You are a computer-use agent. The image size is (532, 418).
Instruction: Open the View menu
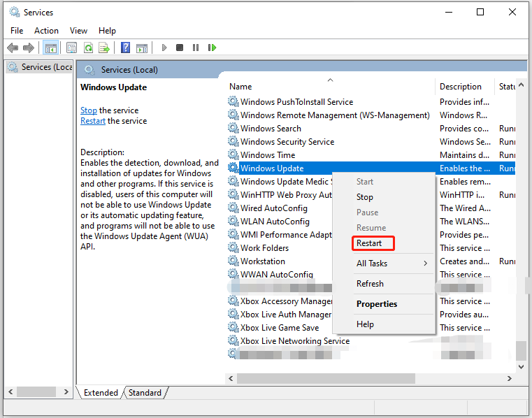click(x=78, y=31)
